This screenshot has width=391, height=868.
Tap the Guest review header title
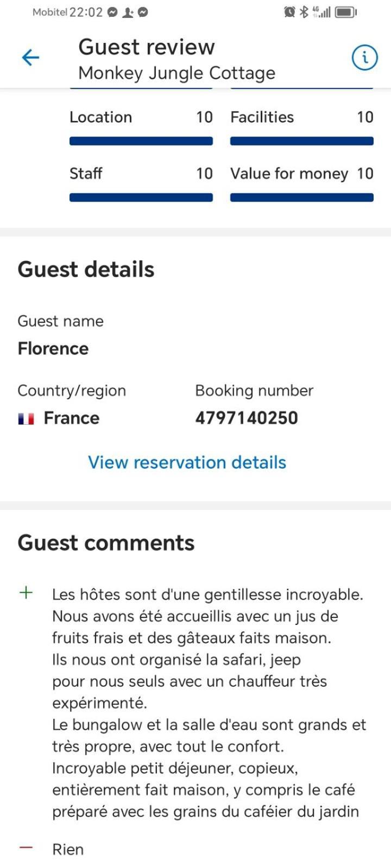[147, 47]
